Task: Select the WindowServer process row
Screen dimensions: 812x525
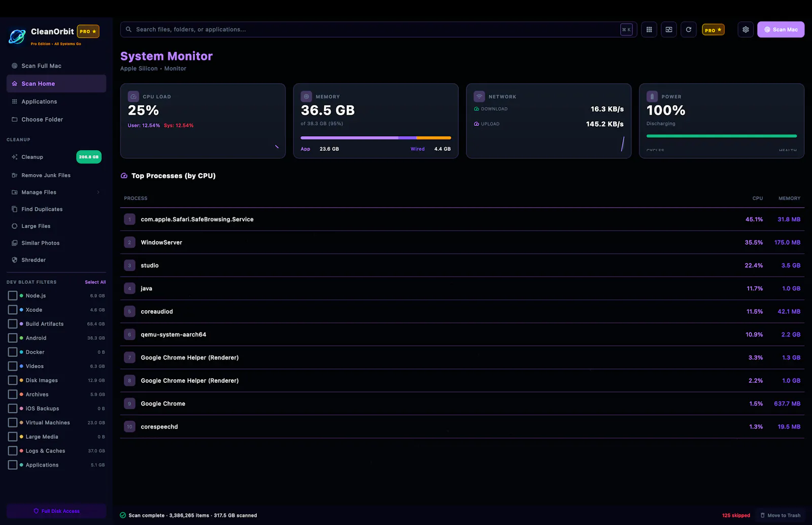Action: coord(462,243)
